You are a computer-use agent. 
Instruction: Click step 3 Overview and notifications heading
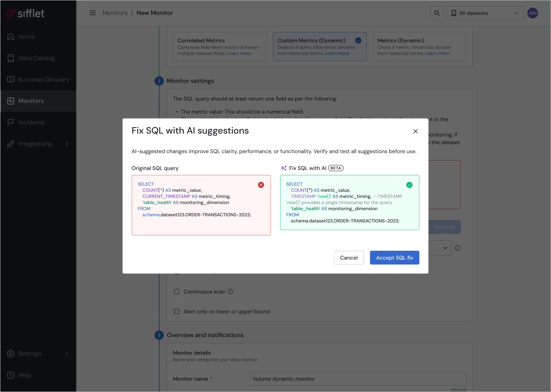point(205,335)
